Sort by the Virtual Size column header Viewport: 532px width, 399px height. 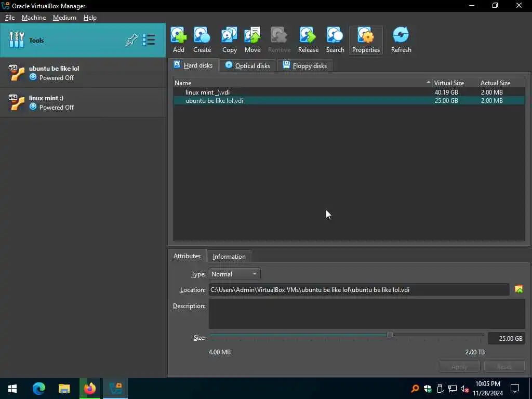(455, 83)
